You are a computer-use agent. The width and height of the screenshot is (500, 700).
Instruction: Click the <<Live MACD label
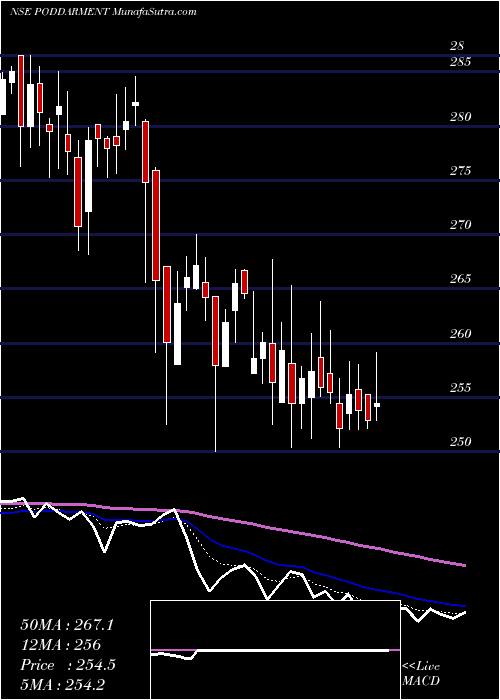tap(421, 674)
